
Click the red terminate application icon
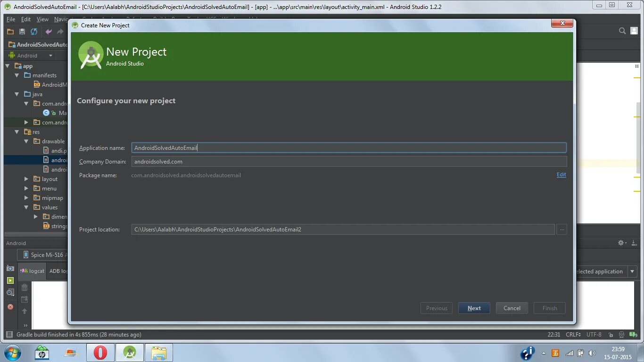(x=10, y=307)
